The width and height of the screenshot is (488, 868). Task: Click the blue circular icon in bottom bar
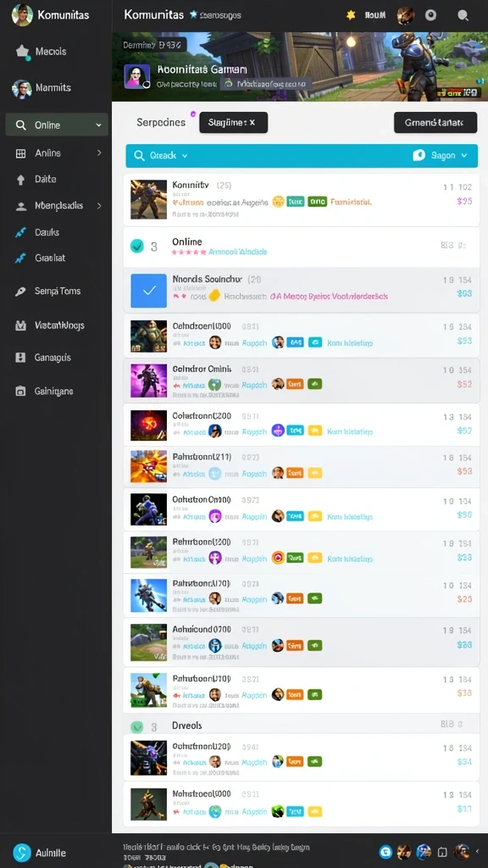click(385, 851)
